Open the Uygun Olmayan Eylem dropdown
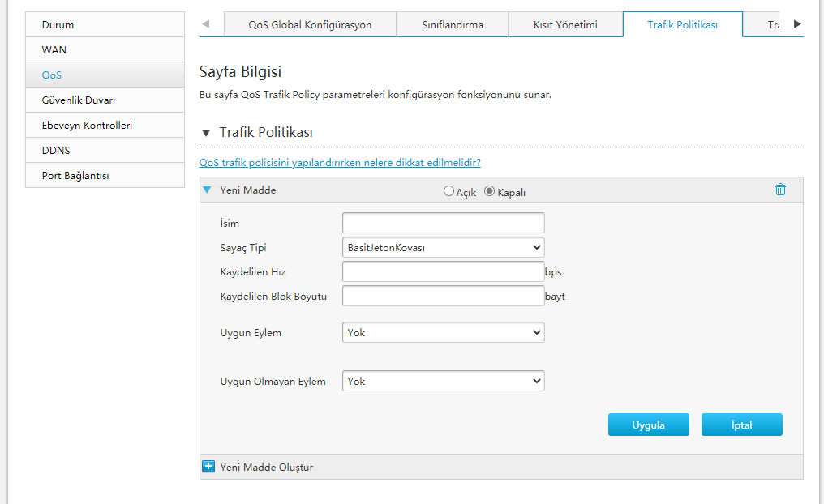This screenshot has height=504, width=824. coord(443,381)
